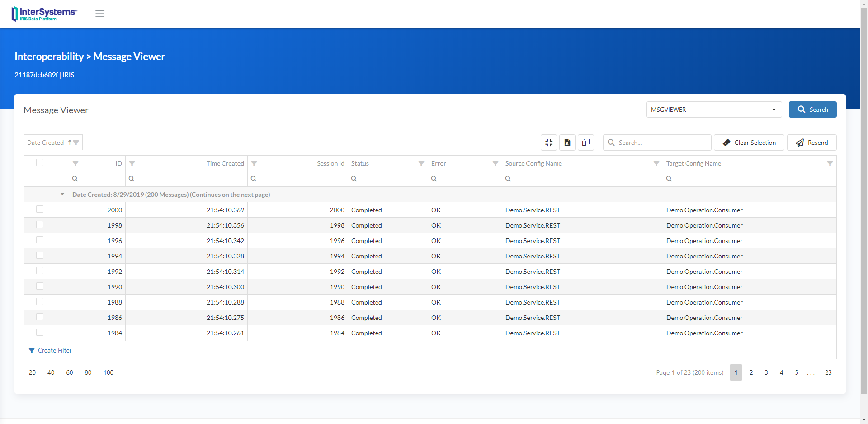Set page size to 80

pos(88,372)
